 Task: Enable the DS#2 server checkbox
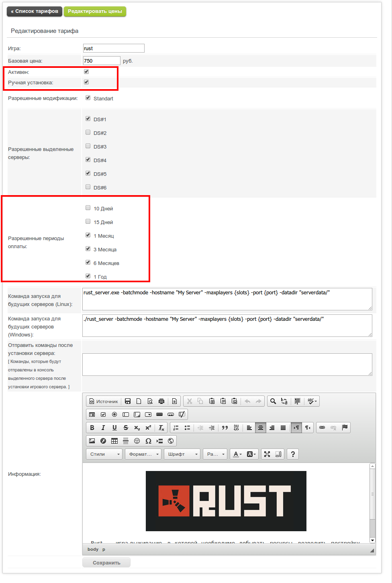click(x=88, y=132)
